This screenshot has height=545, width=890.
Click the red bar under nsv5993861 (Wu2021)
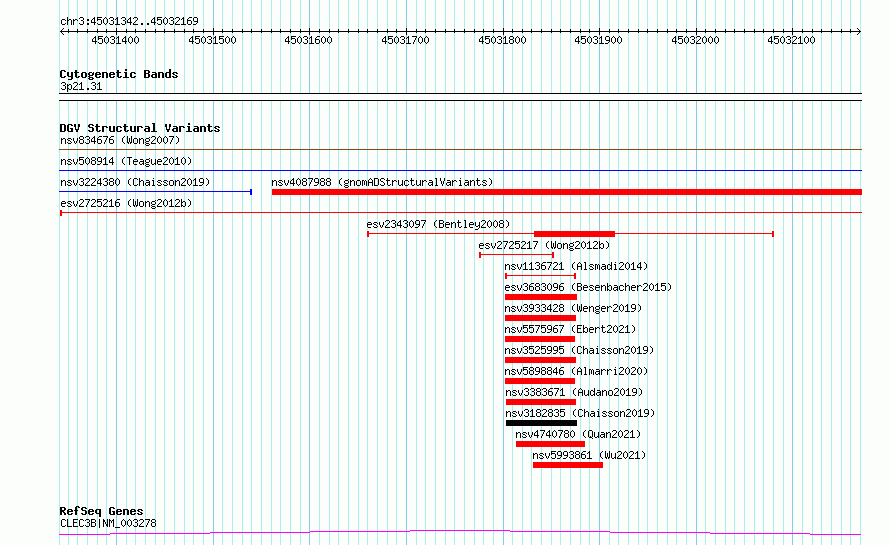567,465
